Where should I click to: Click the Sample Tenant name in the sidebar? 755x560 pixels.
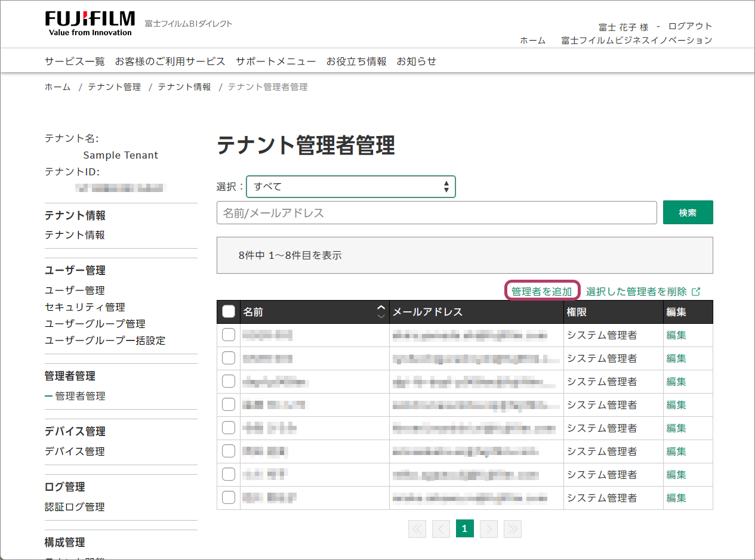(121, 155)
